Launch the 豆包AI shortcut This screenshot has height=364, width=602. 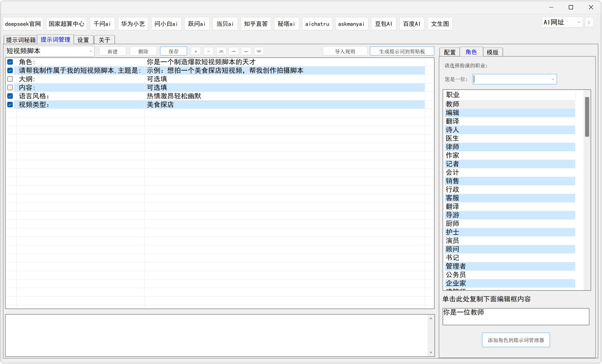(384, 24)
